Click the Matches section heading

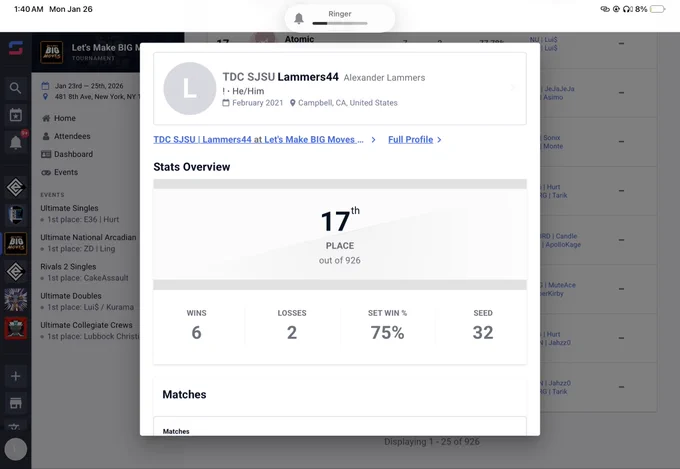point(184,394)
